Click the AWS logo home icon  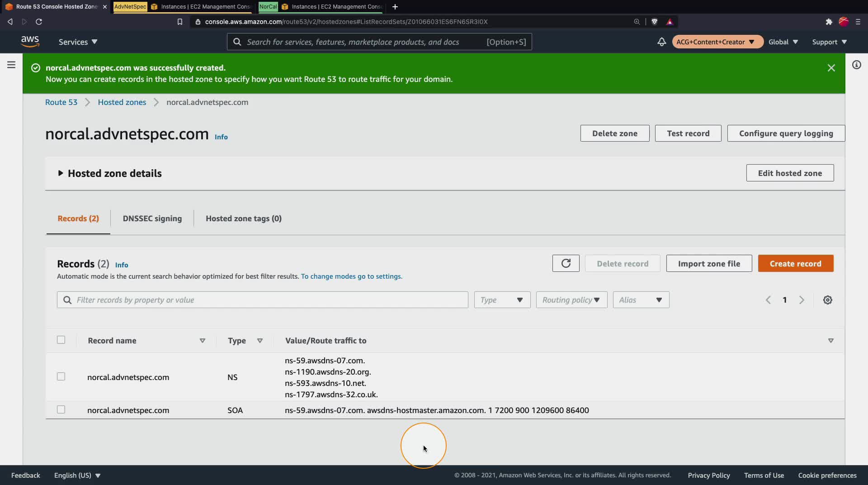(30, 42)
